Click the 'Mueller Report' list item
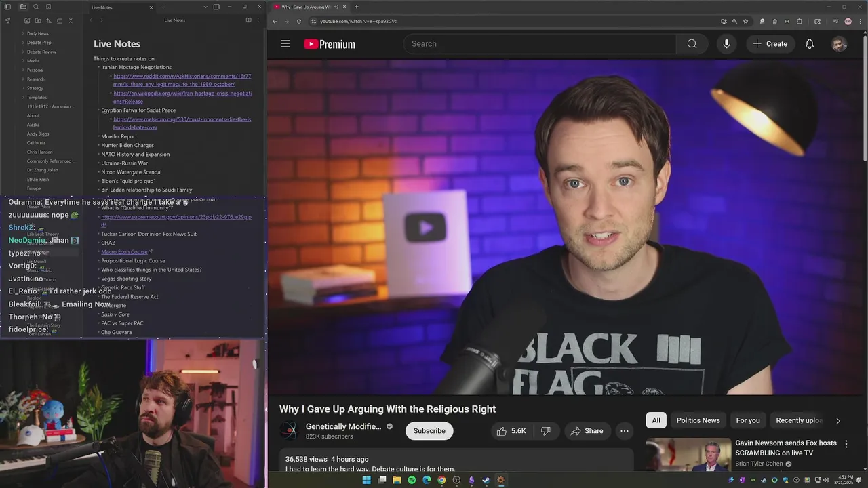This screenshot has width=868, height=488. [x=119, y=136]
